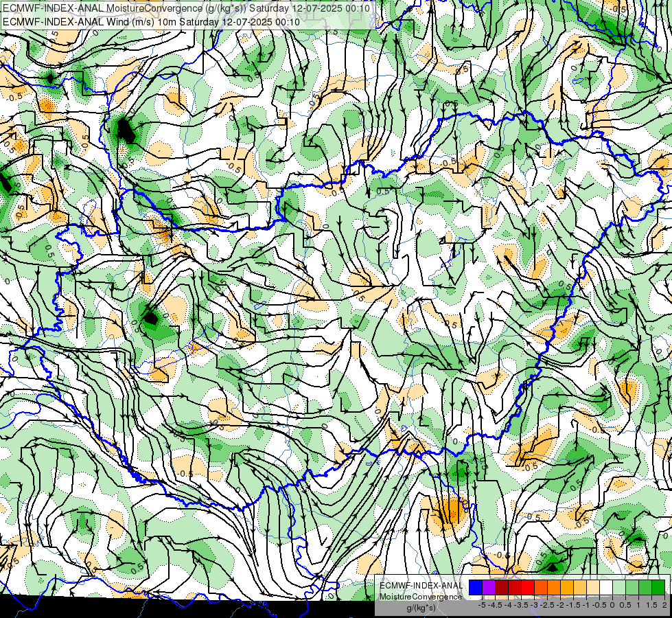The width and height of the screenshot is (672, 618).
Task: Click the darkest maroon-red legend swatch
Action: tap(502, 587)
